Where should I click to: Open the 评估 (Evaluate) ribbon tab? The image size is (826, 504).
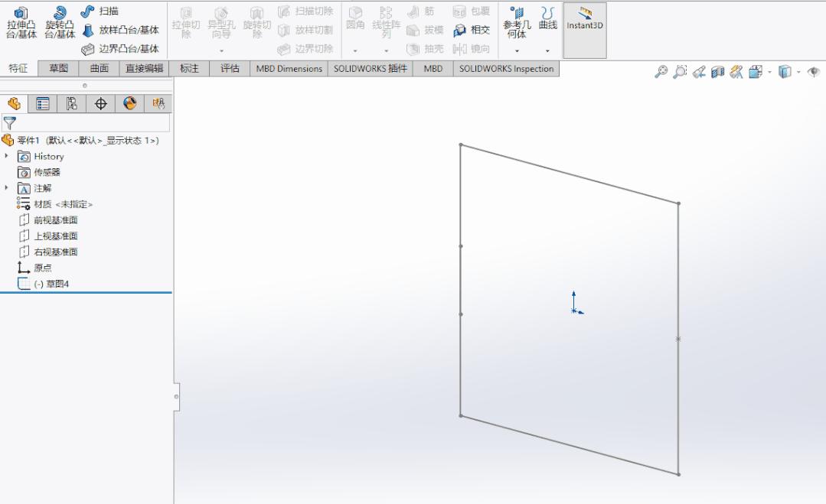[229, 68]
